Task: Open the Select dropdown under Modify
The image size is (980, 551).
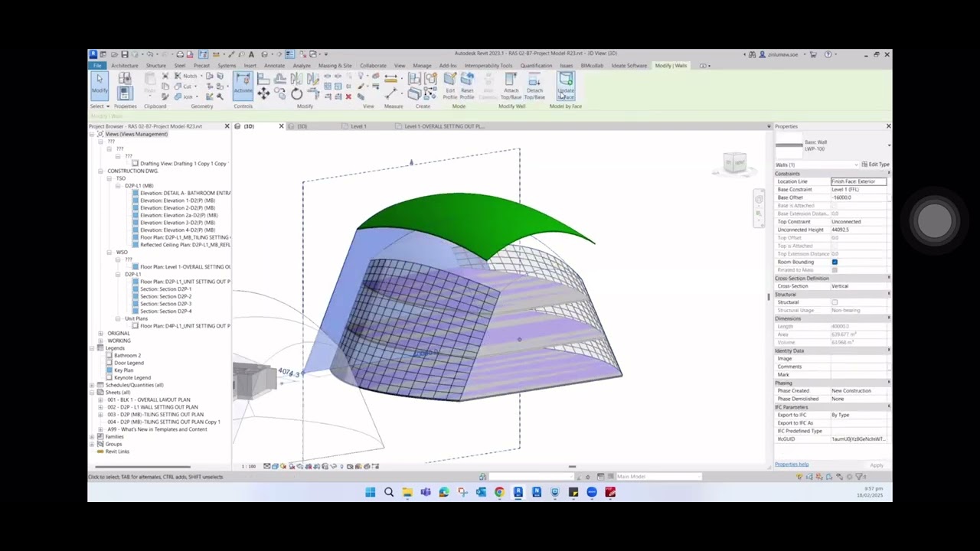Action: (x=100, y=106)
